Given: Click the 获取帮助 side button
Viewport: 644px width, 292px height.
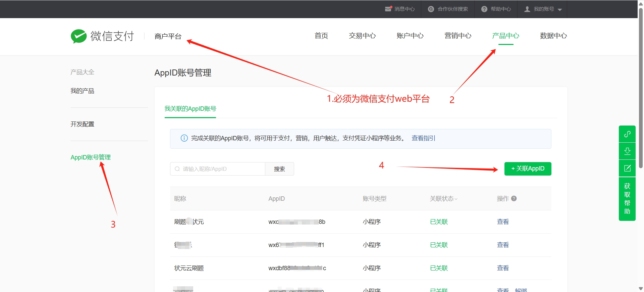Looking at the screenshot, I should (x=627, y=199).
